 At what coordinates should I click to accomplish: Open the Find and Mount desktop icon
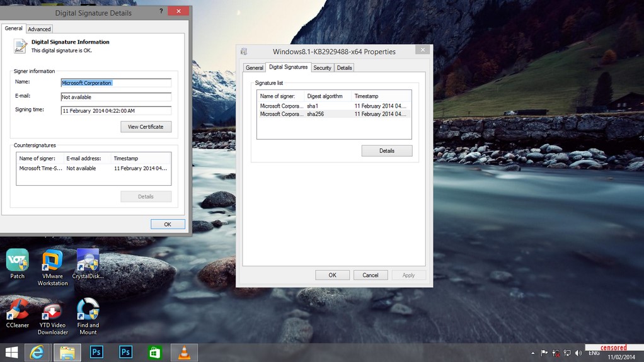[x=88, y=316]
